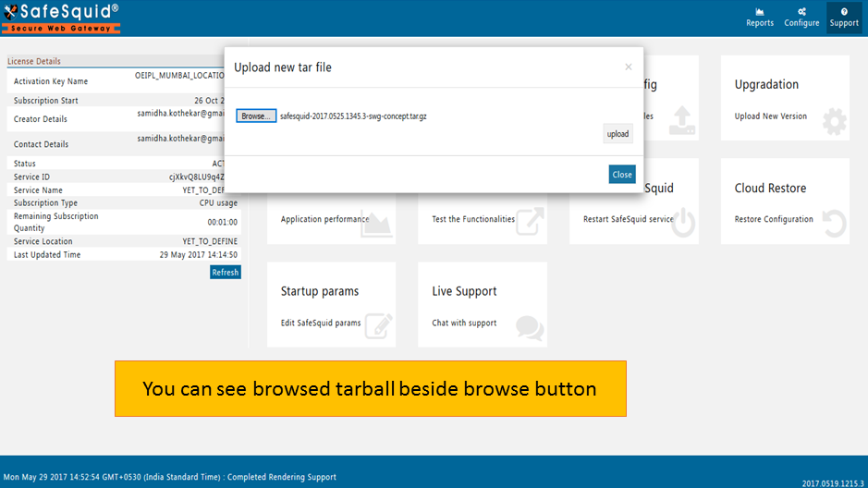Click Application performance text

(324, 219)
